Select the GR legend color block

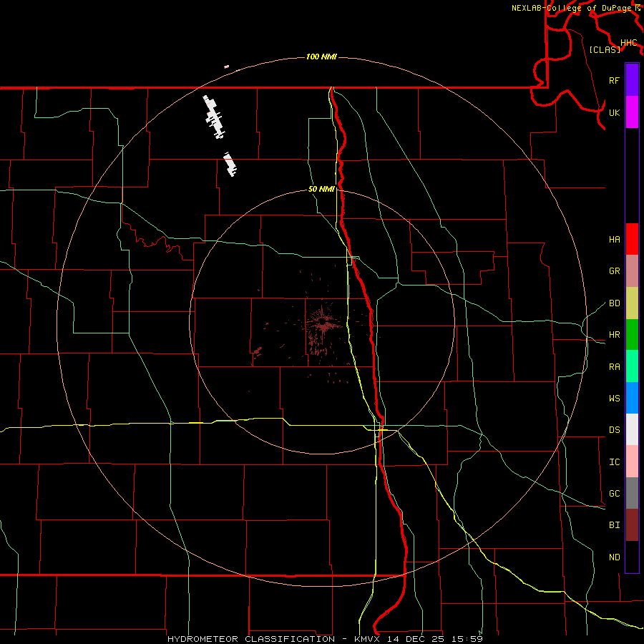(632, 271)
